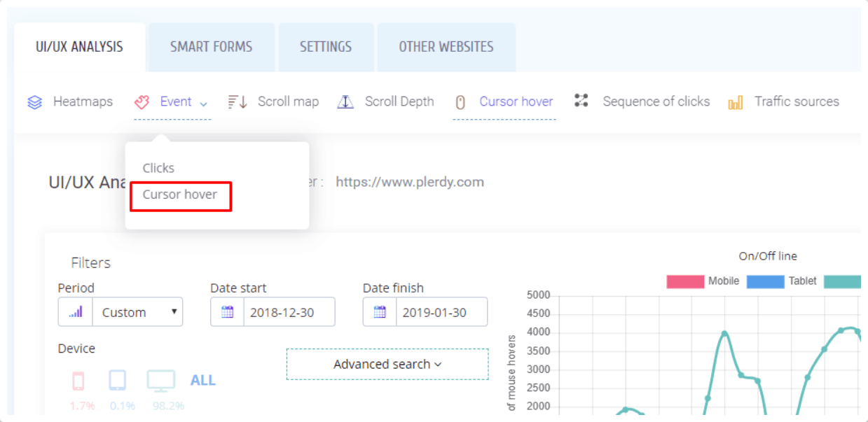Click the 0.1% tablet percentage

pos(123,406)
